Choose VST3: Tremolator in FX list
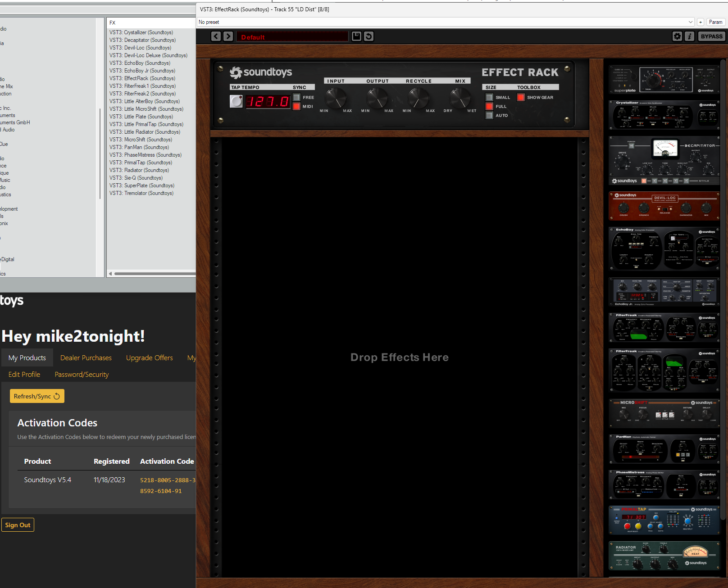The width and height of the screenshot is (728, 588). [141, 193]
